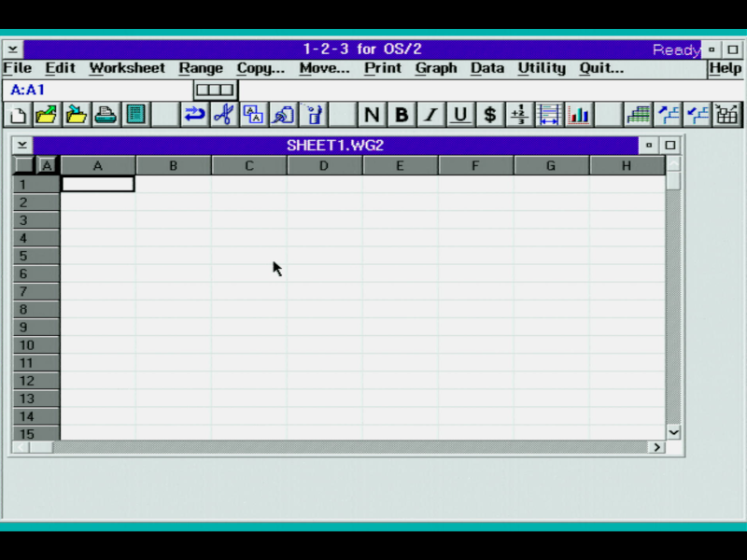
Task: Paste with the glue bottle icon
Action: pyautogui.click(x=283, y=114)
